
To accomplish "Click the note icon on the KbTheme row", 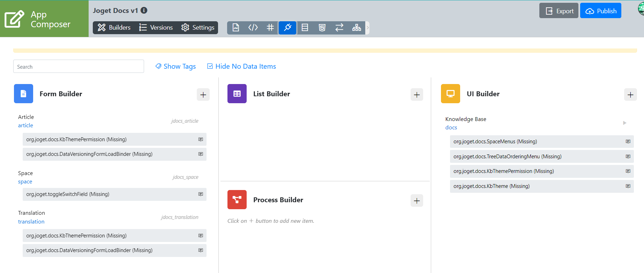I will 628,186.
